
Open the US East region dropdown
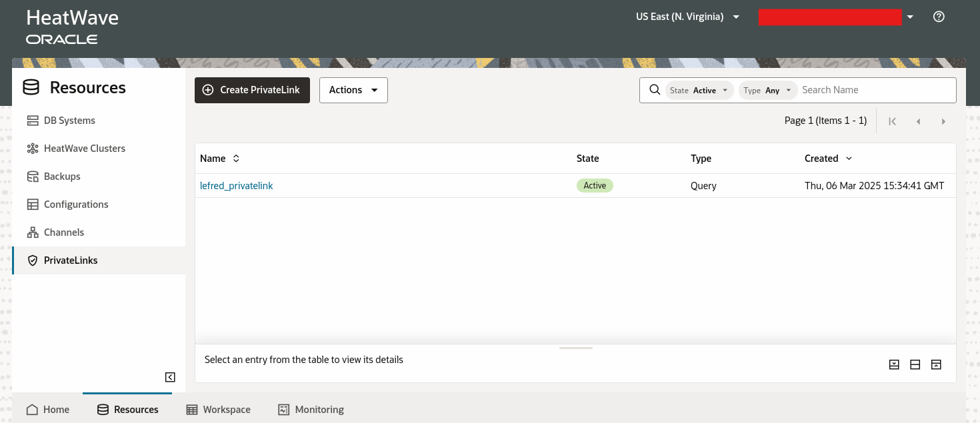point(688,17)
